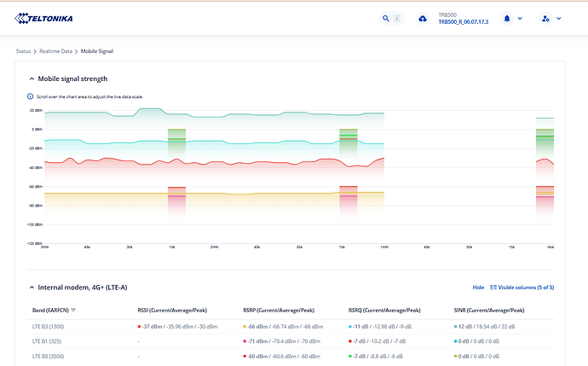Click the user settings icon
This screenshot has height=366, width=588.
(x=545, y=18)
